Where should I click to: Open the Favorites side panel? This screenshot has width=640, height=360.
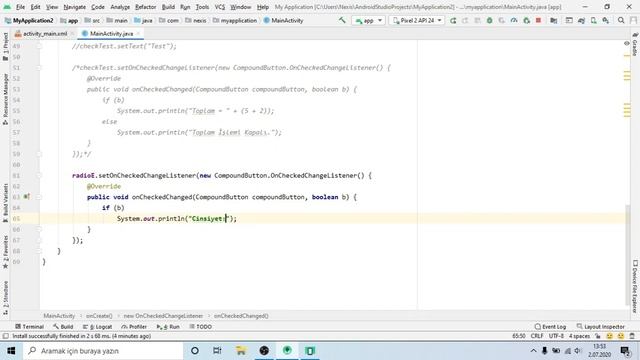[x=5, y=252]
